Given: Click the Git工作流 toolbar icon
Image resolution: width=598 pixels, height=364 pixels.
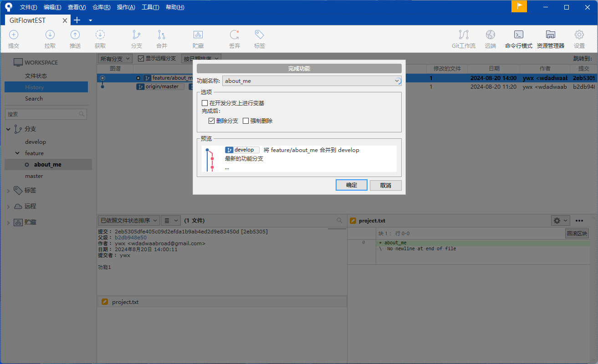Looking at the screenshot, I should tap(463, 35).
